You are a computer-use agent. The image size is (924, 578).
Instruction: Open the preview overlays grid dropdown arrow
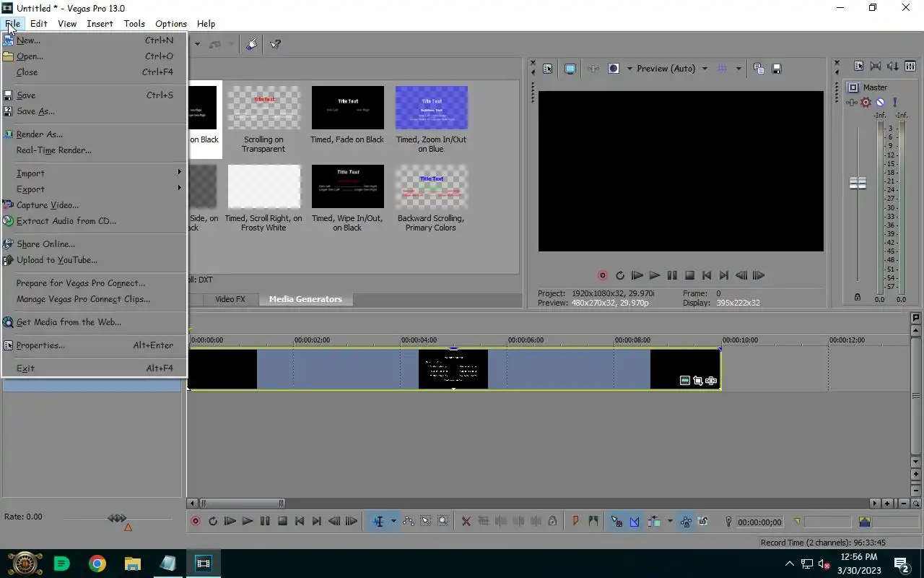[x=738, y=69]
